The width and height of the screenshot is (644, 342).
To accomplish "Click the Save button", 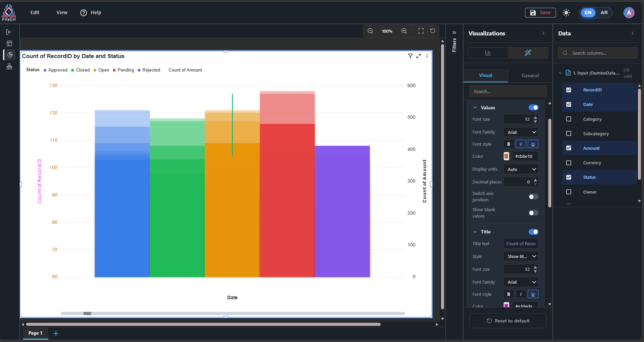I will click(540, 12).
